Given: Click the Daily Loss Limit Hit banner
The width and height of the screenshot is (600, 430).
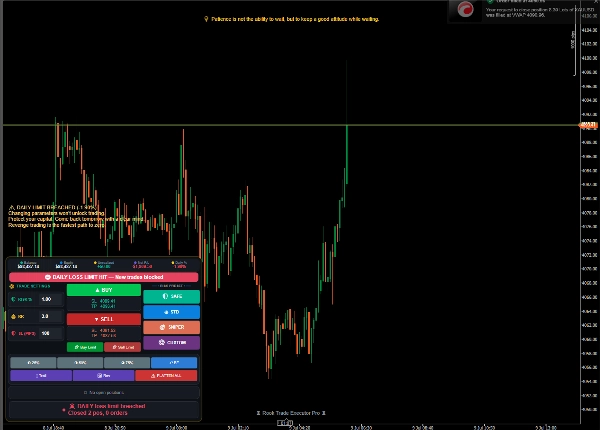Looking at the screenshot, I should click(104, 277).
